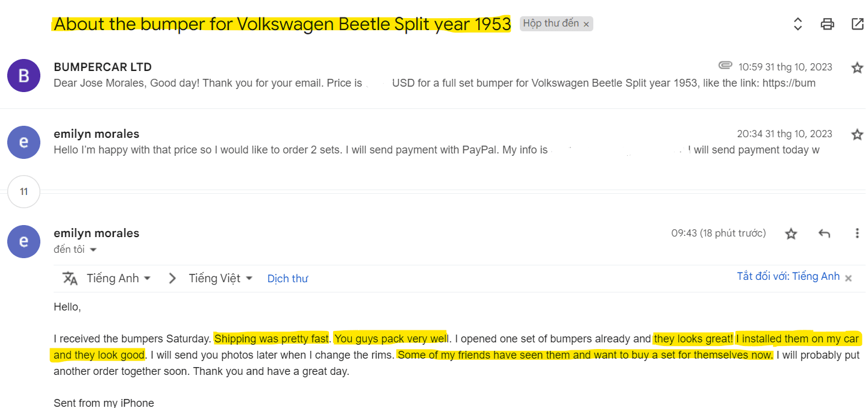Star the 09:43 emilyn morales message
The height and width of the screenshot is (408, 868).
(791, 233)
